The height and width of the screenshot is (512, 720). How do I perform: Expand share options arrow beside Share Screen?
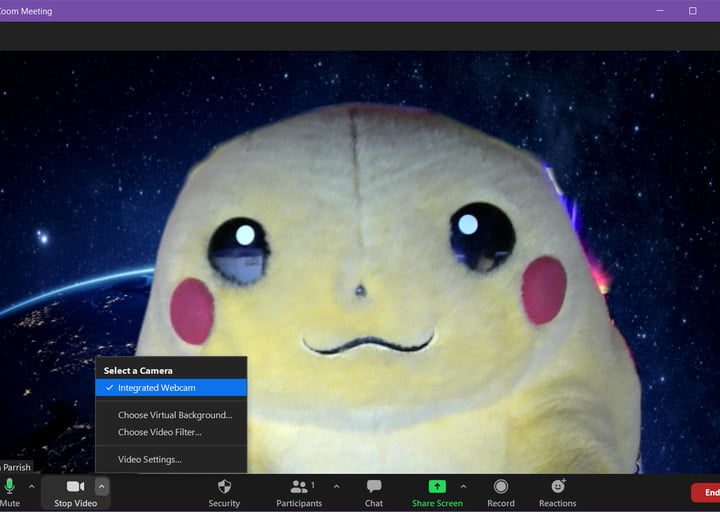[463, 487]
